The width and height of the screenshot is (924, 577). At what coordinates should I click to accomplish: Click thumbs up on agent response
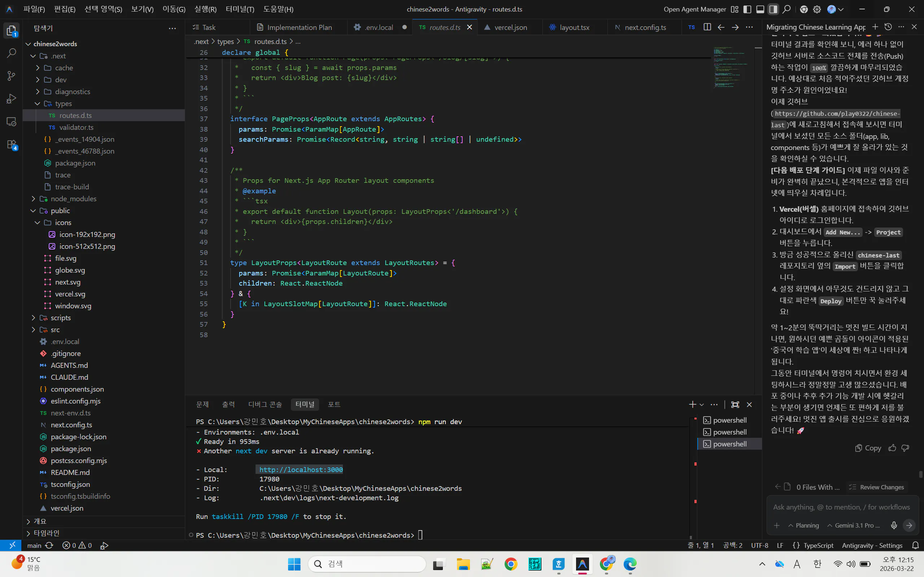tap(892, 448)
